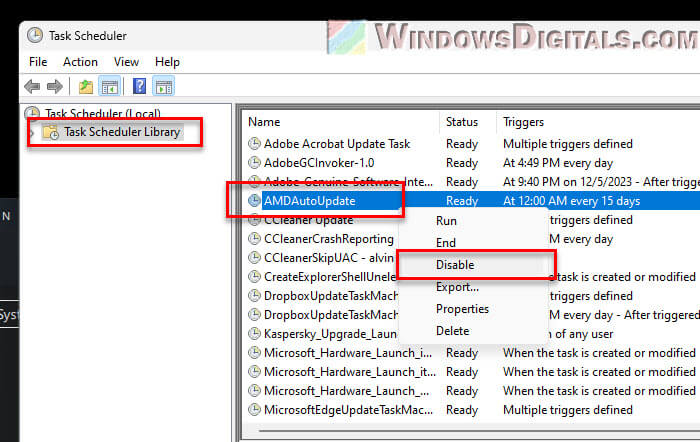700x442 pixels.
Task: Click clock icon beside AMDAutoUpdate
Action: point(254,200)
